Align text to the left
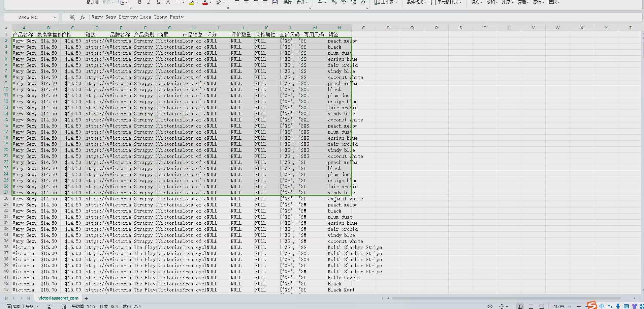Image resolution: width=644 pixels, height=309 pixels. coord(237,2)
